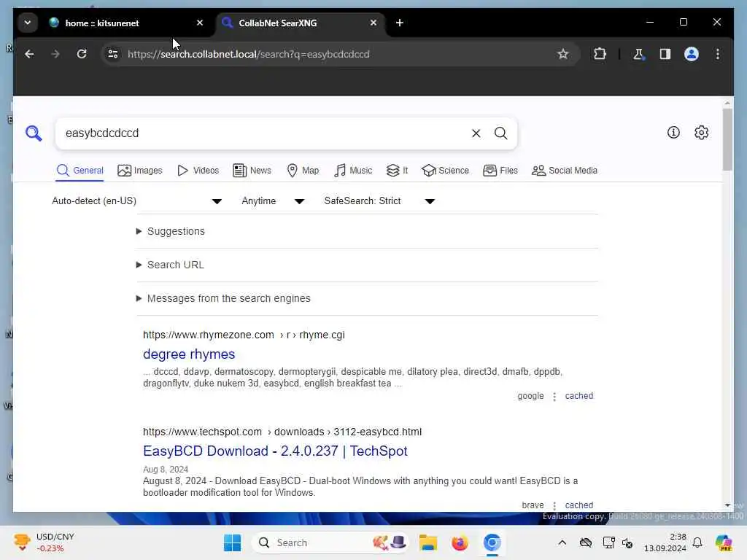Show hidden system tray icons
747x560 pixels.
(562, 542)
